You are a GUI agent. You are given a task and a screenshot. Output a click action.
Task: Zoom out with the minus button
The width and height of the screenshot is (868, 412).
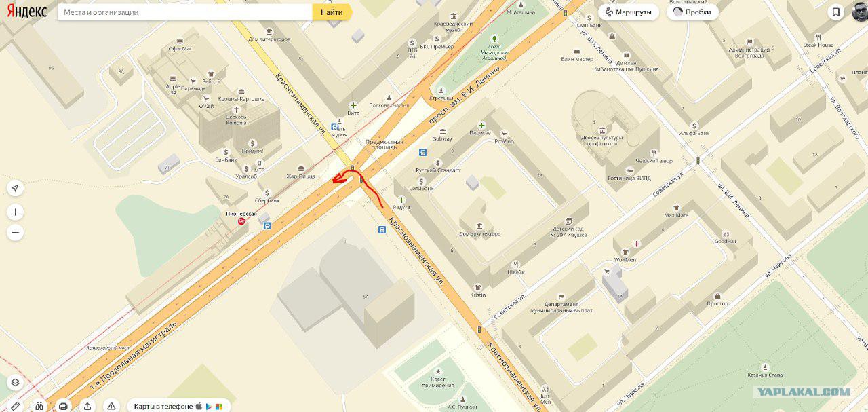tap(15, 233)
